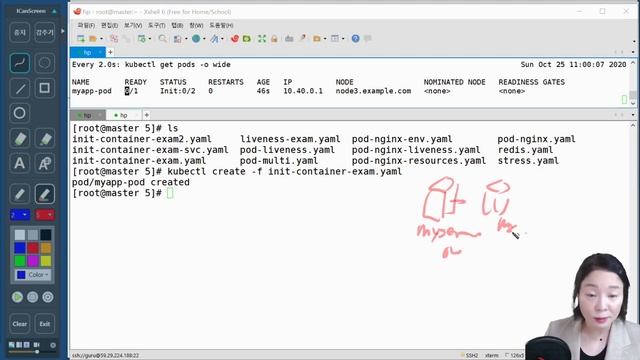Click the green play button

tap(17, 297)
